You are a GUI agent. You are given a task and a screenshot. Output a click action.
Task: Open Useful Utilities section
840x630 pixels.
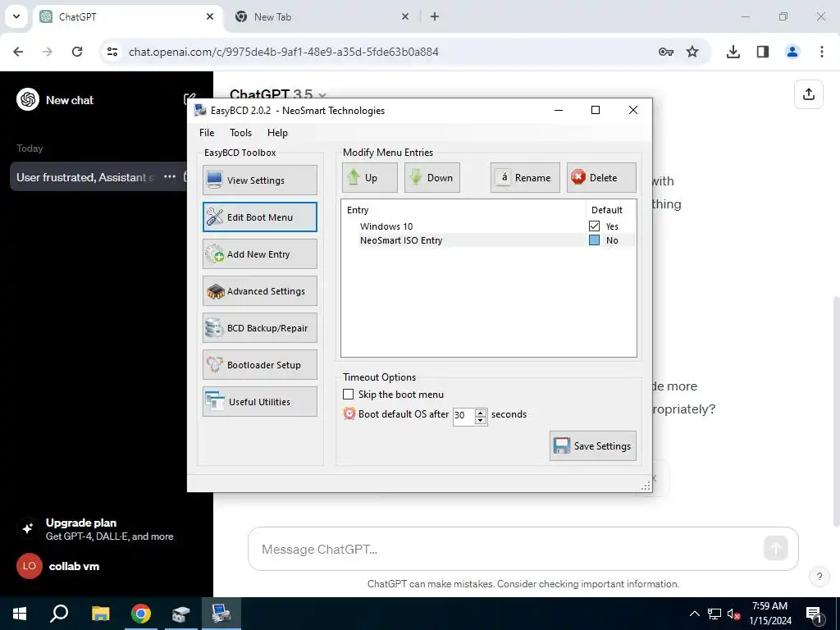pyautogui.click(x=260, y=402)
